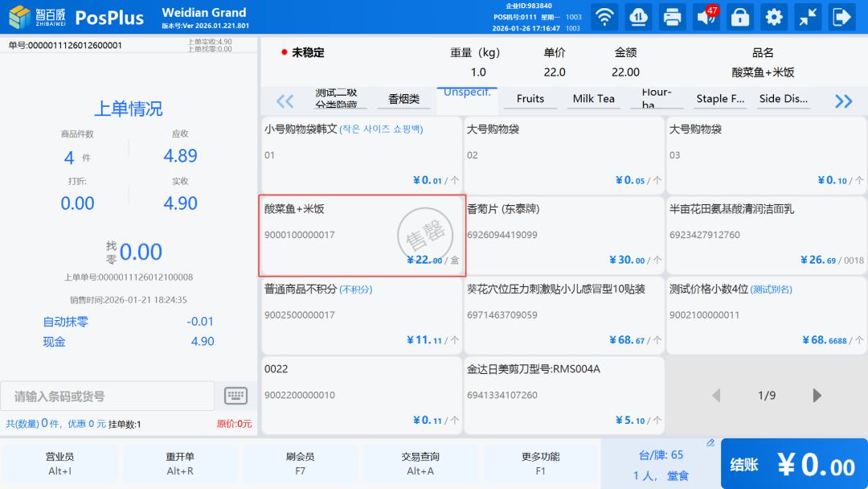Select the Milk Tea category tab

(x=593, y=99)
